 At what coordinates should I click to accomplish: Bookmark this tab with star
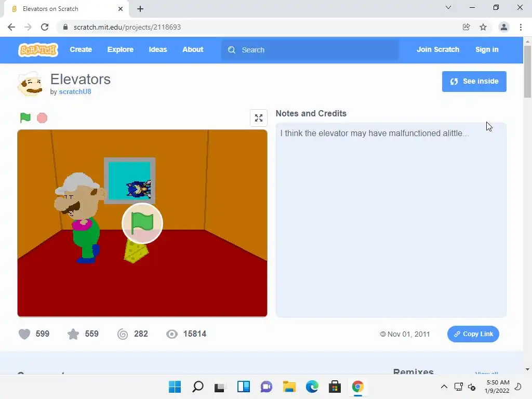(x=483, y=27)
